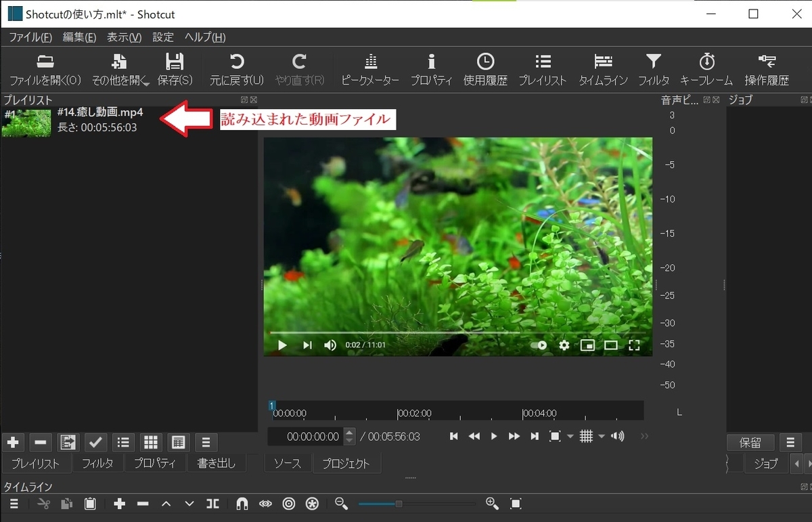Screen dimensions: 812x522
Task: Zoom out timeline with magnifier minus
Action: (x=342, y=504)
